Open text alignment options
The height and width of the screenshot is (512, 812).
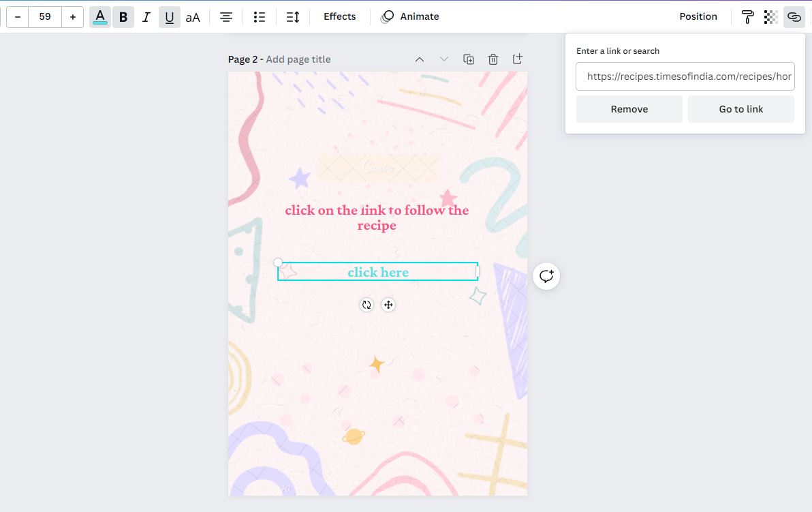click(226, 17)
